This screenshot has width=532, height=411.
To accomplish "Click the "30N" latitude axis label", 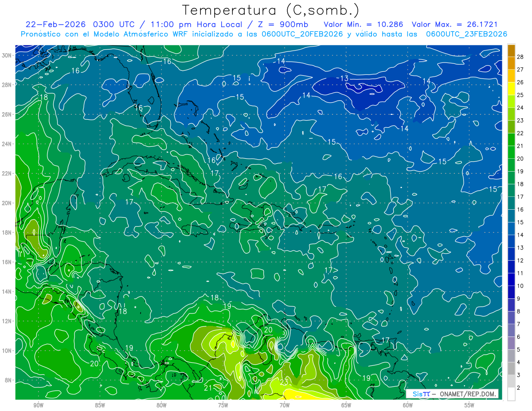I will [7, 55].
